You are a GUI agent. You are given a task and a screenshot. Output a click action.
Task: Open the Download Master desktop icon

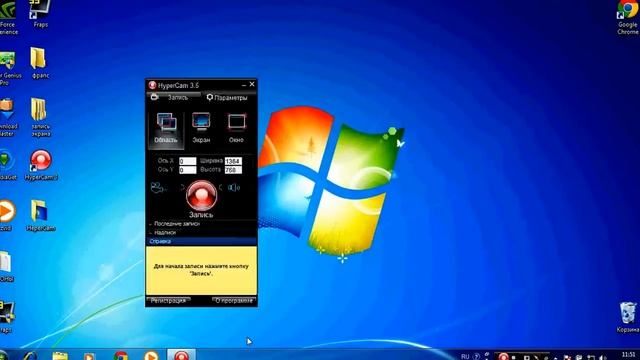coord(7,117)
